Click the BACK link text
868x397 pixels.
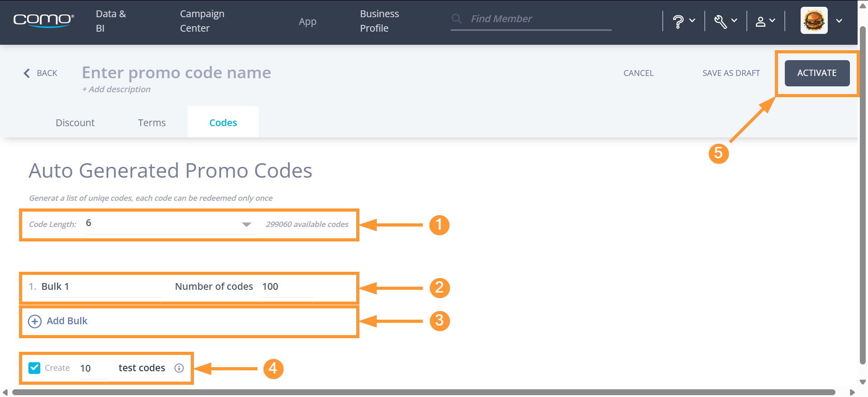click(47, 73)
